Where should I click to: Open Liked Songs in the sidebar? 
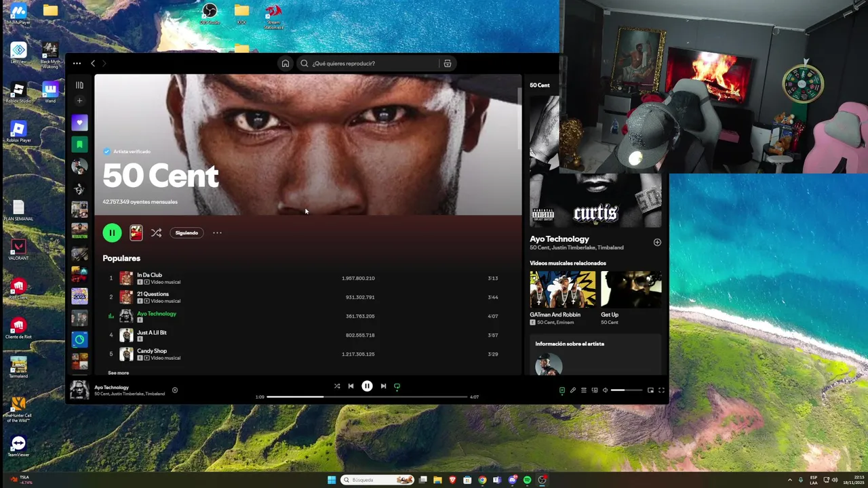click(x=79, y=123)
